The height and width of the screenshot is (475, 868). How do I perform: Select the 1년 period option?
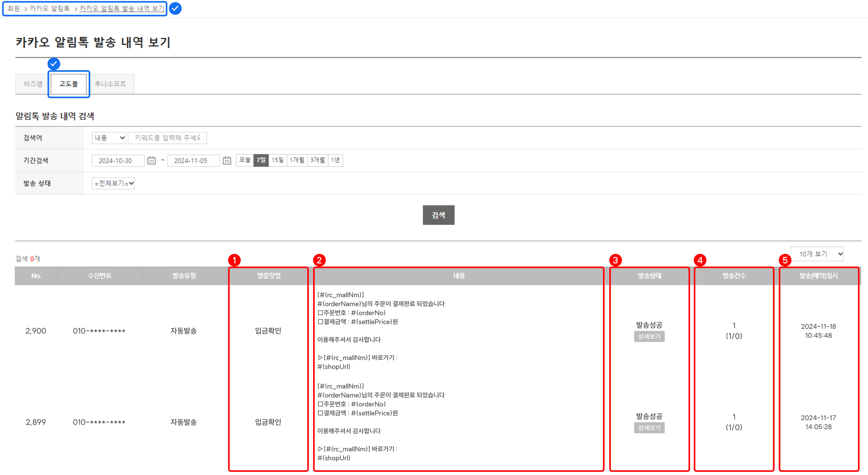335,160
